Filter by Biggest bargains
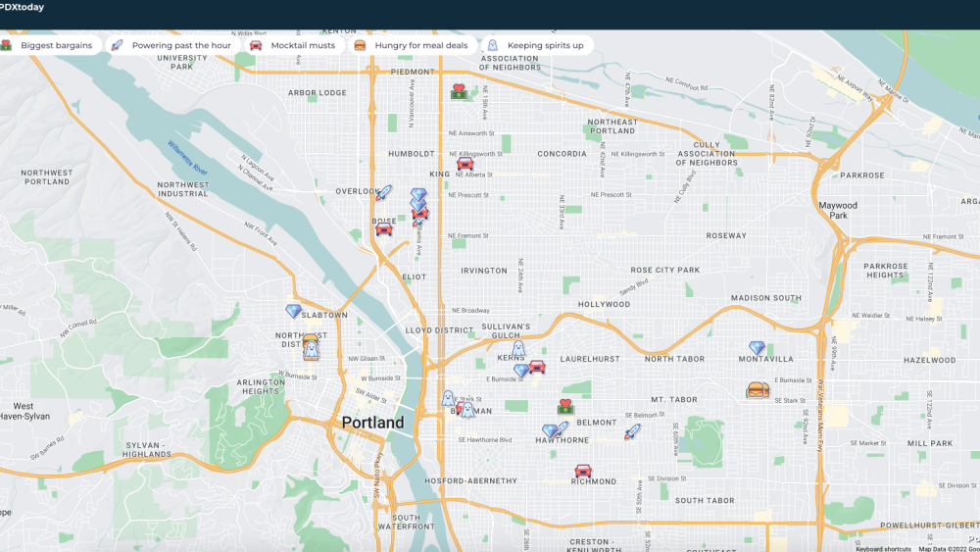 click(x=50, y=45)
